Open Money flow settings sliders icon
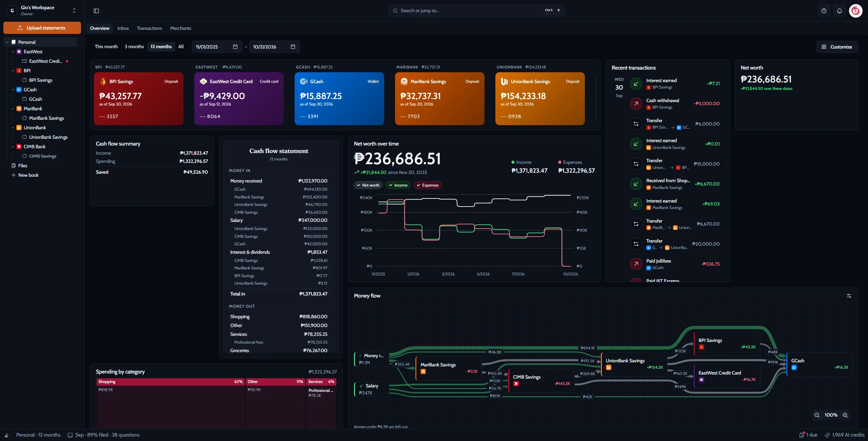The height and width of the screenshot is (441, 868). pos(849,296)
